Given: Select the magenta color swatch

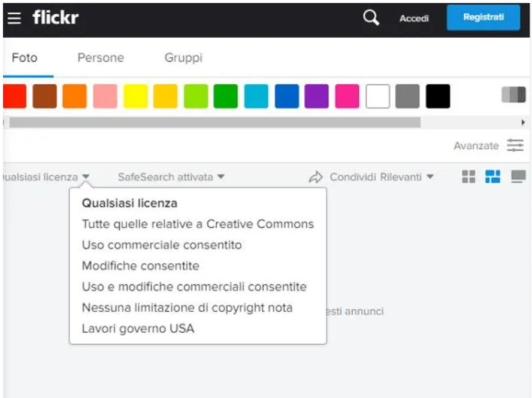Looking at the screenshot, I should pos(347,96).
